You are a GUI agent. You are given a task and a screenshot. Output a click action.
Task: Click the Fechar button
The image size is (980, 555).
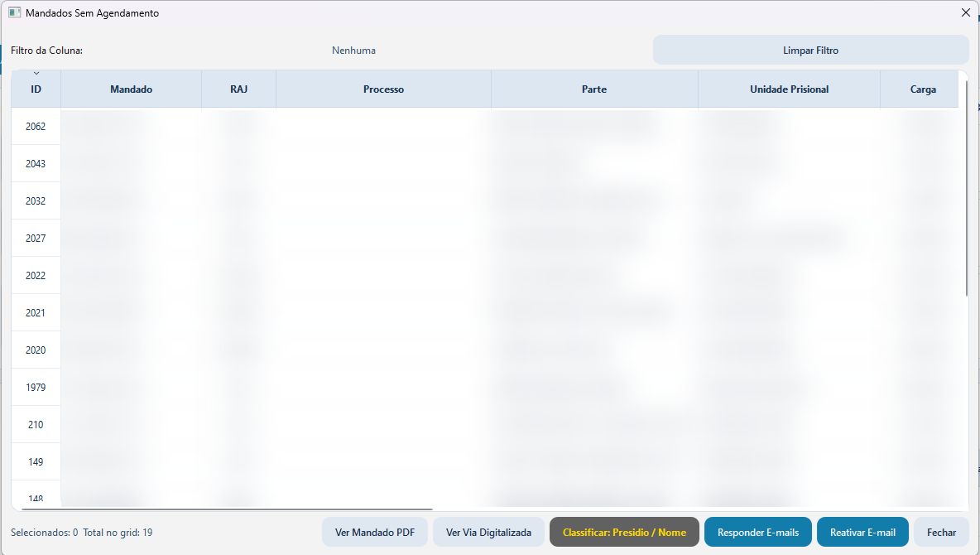tap(941, 533)
